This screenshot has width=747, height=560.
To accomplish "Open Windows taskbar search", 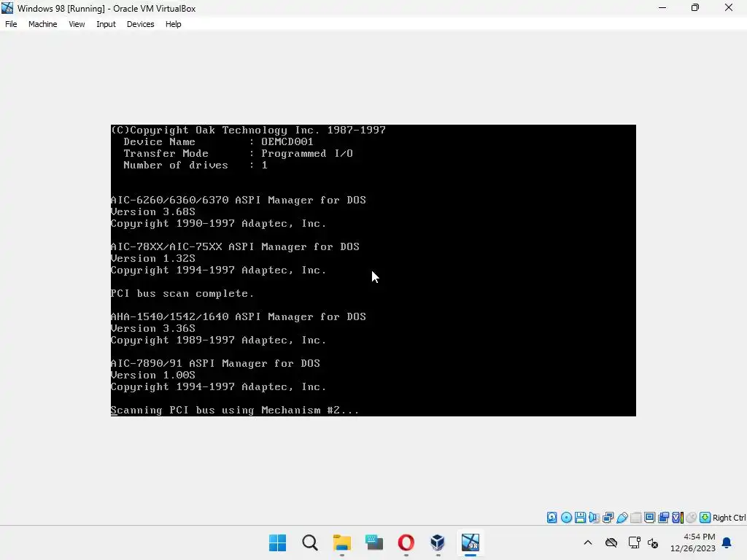I will tap(309, 542).
